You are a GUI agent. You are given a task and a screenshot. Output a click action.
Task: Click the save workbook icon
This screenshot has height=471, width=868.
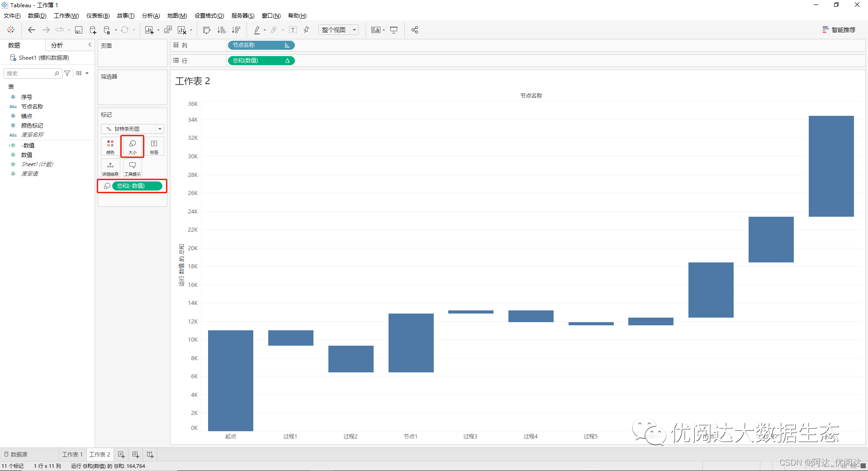tap(79, 30)
